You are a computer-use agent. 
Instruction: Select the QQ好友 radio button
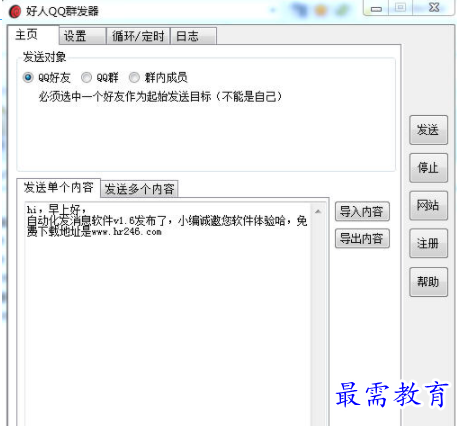28,77
